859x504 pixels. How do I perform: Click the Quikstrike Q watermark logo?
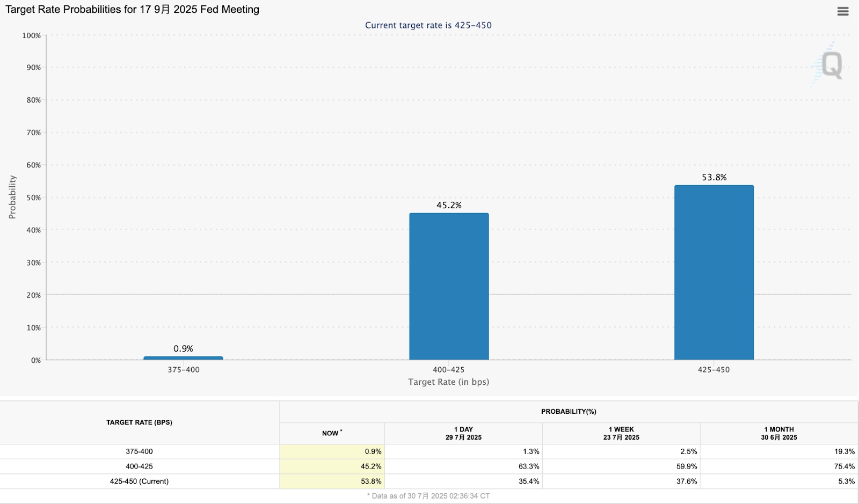click(x=831, y=65)
